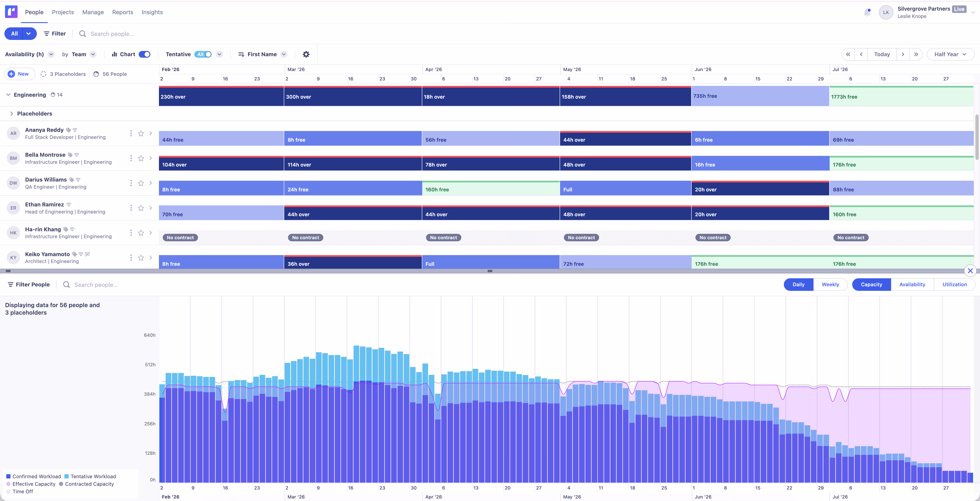The image size is (980, 501).
Task: Click the Today button
Action: [881, 54]
